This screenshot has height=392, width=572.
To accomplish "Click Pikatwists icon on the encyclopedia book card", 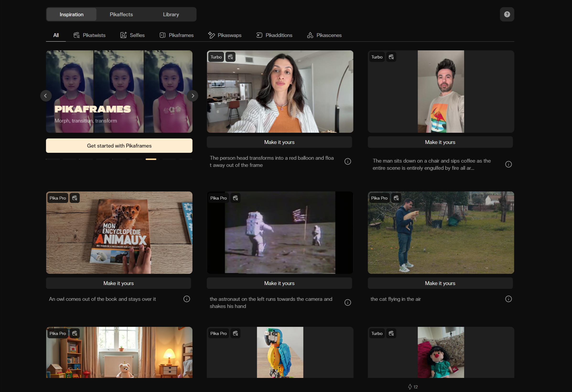I will coord(75,198).
